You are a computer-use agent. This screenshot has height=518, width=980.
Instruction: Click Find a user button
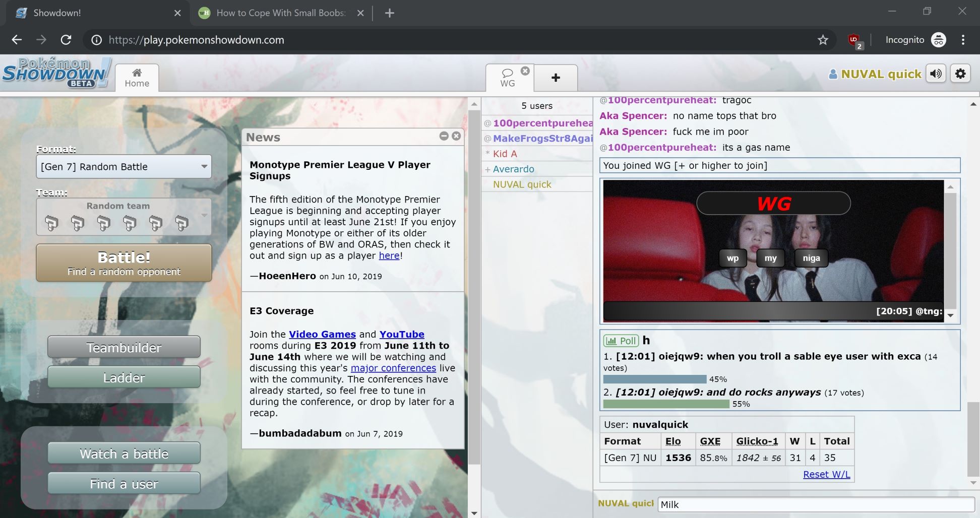click(124, 484)
